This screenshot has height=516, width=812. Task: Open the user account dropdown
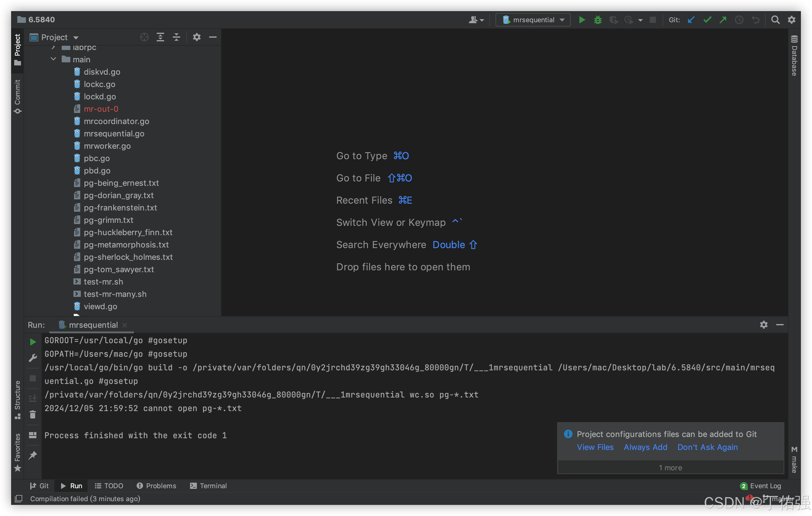click(x=476, y=20)
